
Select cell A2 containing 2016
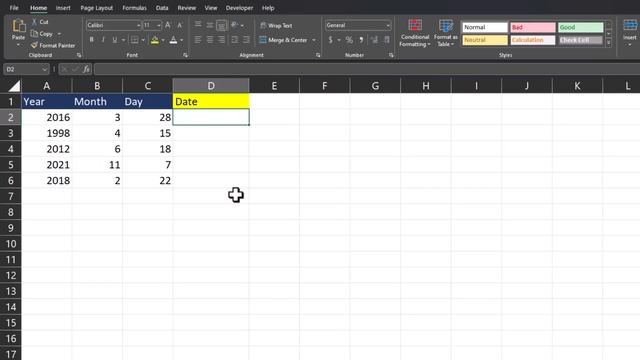coord(47,118)
